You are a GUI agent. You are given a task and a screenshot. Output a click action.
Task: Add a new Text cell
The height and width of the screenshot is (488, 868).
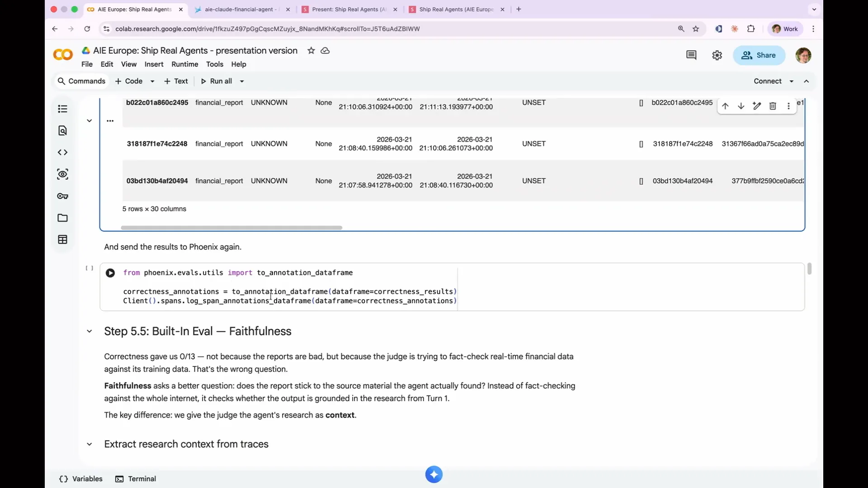coord(176,81)
